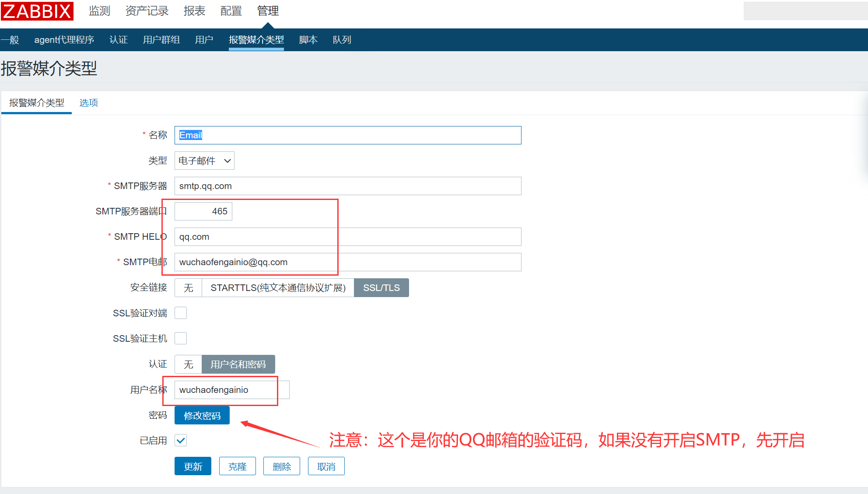Screen dimensions: 868x494
Task: Click the 删除 button
Action: tap(282, 466)
